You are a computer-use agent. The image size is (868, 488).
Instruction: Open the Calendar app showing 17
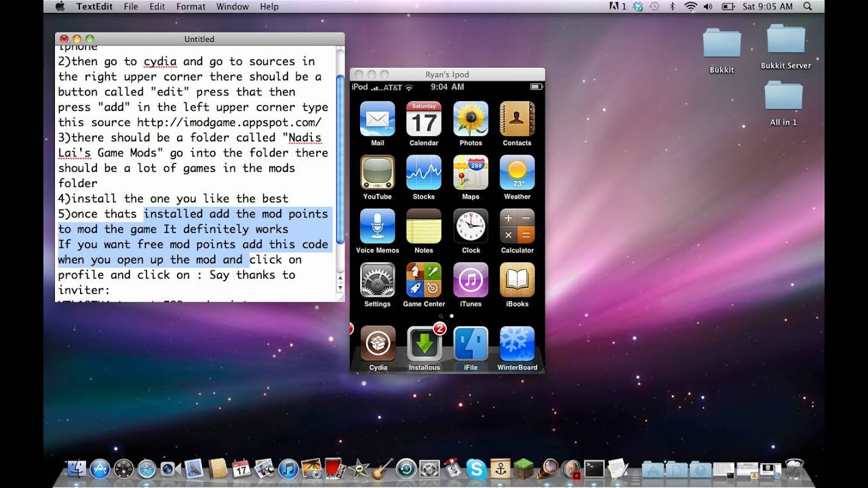pyautogui.click(x=424, y=119)
